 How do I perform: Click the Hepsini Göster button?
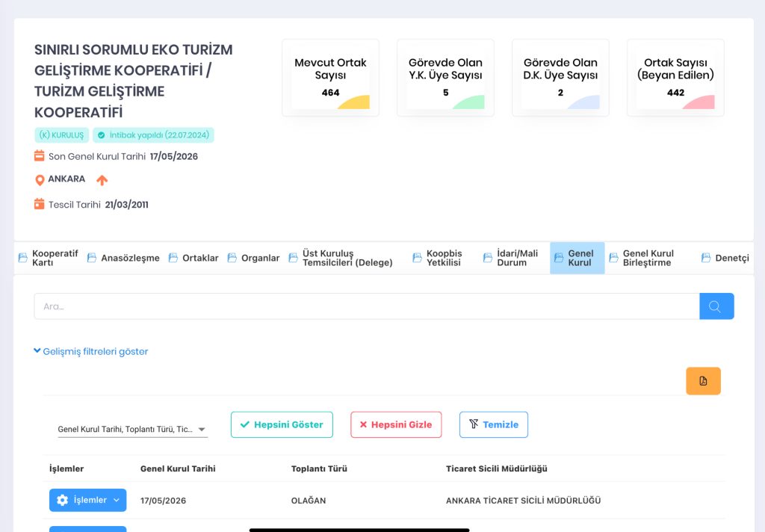282,424
